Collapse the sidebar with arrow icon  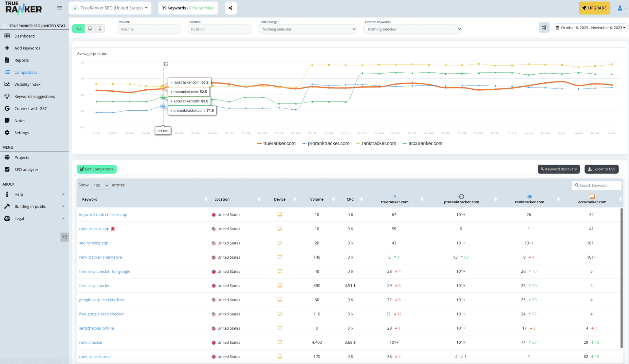(x=64, y=237)
